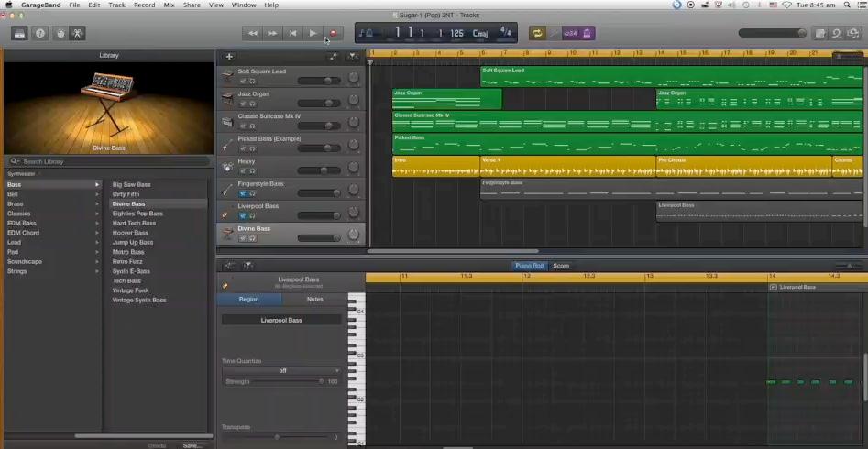868x449 pixels.
Task: Mute the Classic Suitcase Mk IV track
Action: click(243, 126)
